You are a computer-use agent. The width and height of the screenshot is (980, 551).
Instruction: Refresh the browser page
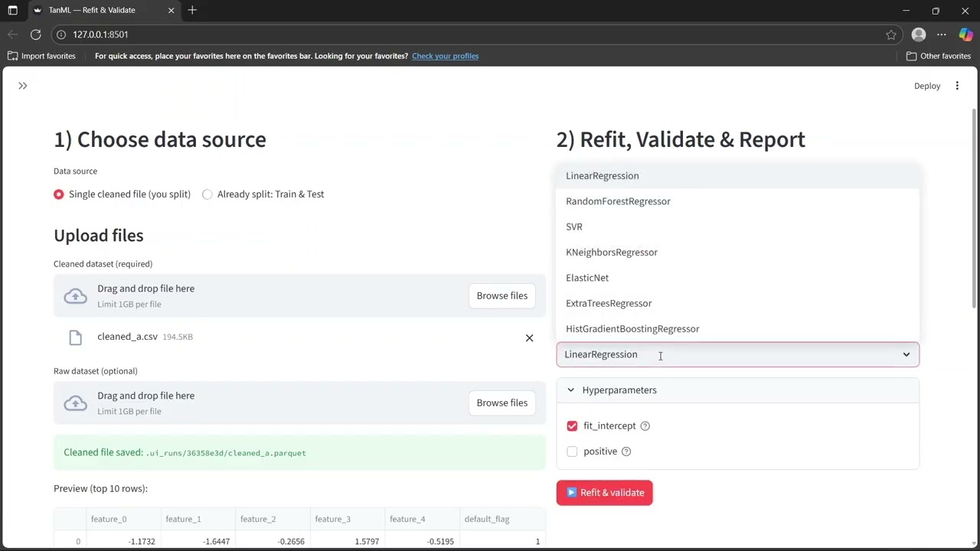point(35,34)
